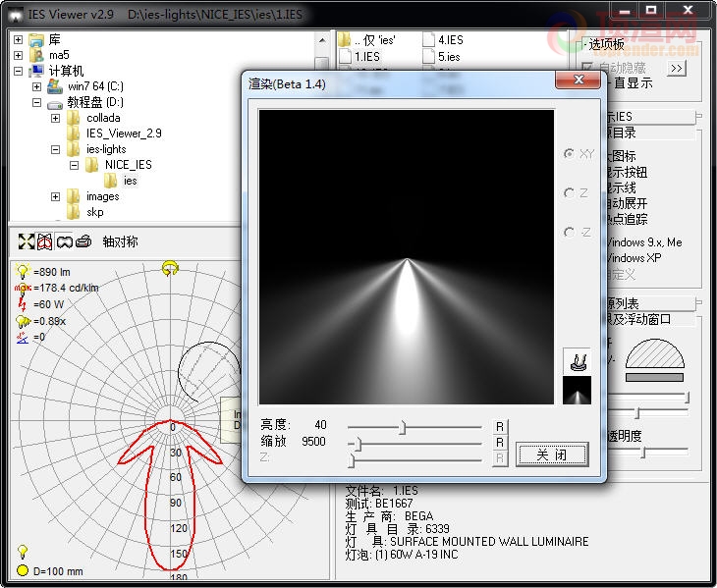
Task: Select the Z radio button
Action: (569, 193)
